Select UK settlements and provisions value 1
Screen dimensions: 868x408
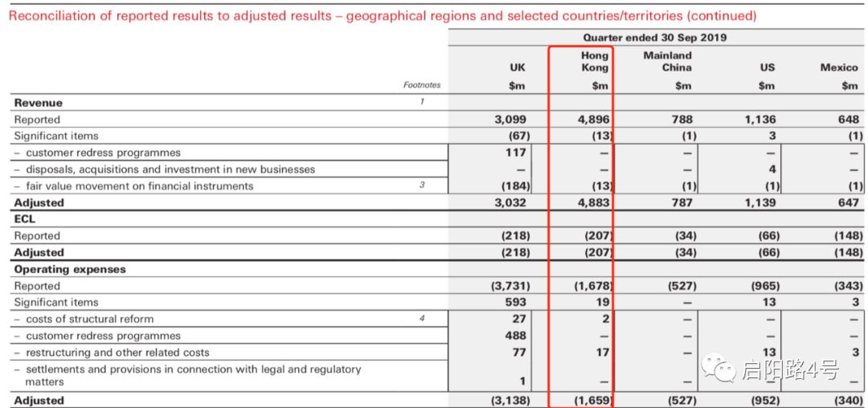point(522,381)
